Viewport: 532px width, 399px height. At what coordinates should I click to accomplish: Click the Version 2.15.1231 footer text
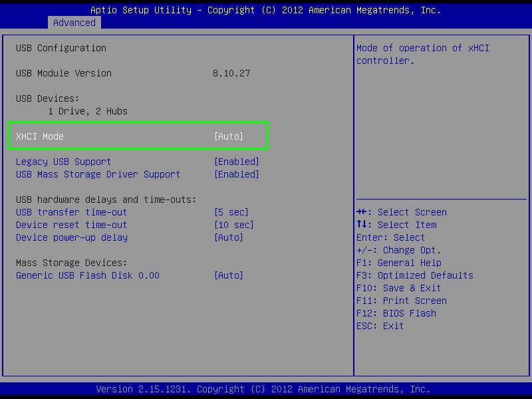[x=263, y=389]
